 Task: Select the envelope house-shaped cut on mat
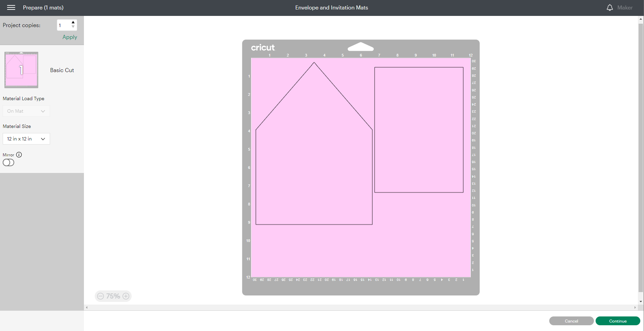[x=314, y=144]
